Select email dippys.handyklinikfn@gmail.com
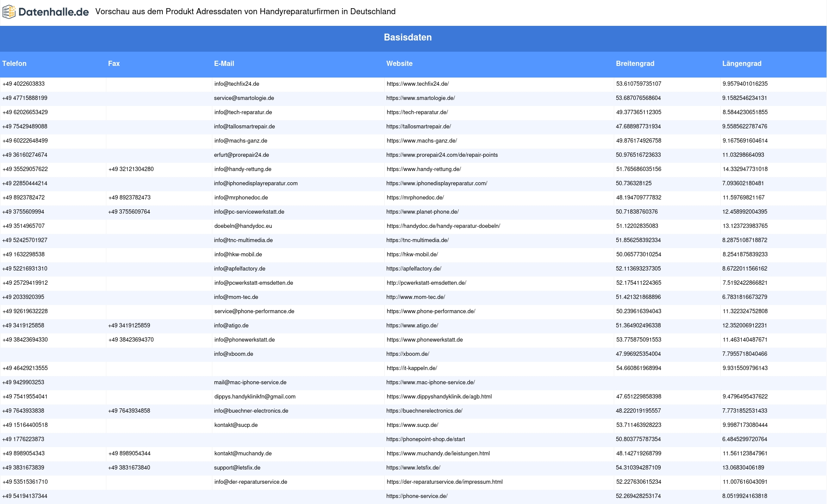 pyautogui.click(x=255, y=397)
